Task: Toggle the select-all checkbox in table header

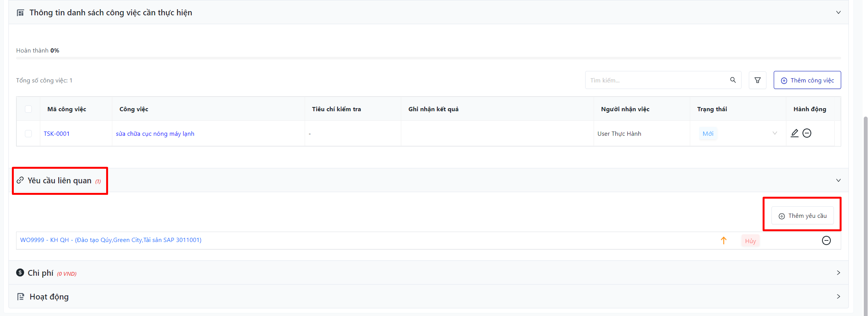Action: 28,109
